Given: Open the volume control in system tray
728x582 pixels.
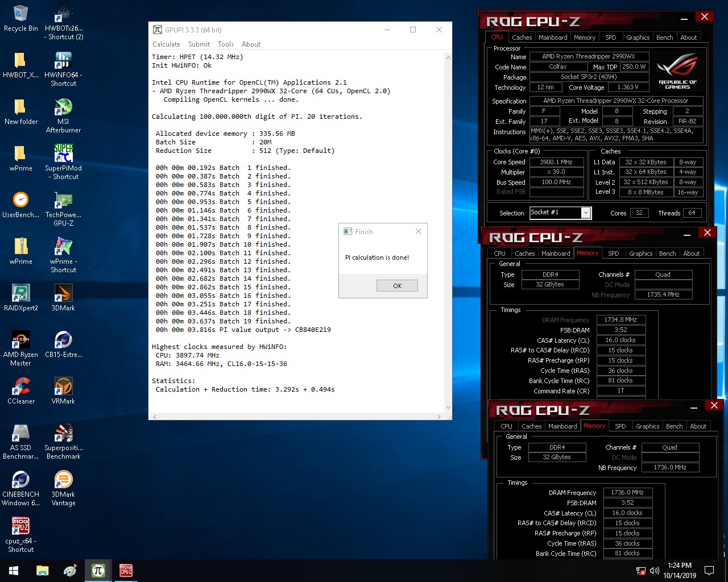Looking at the screenshot, I should (x=654, y=571).
